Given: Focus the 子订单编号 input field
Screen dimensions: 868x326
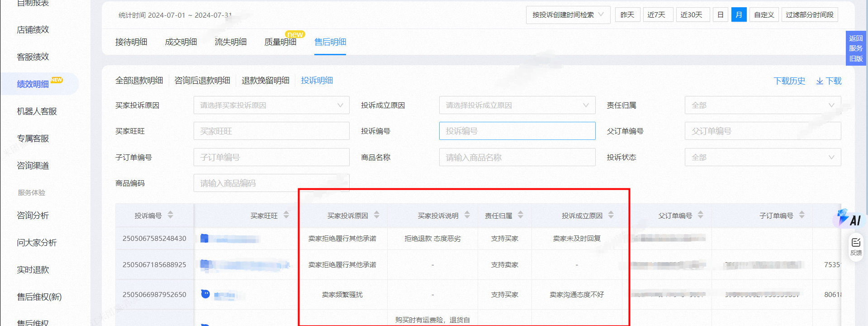Looking at the screenshot, I should click(x=271, y=157).
